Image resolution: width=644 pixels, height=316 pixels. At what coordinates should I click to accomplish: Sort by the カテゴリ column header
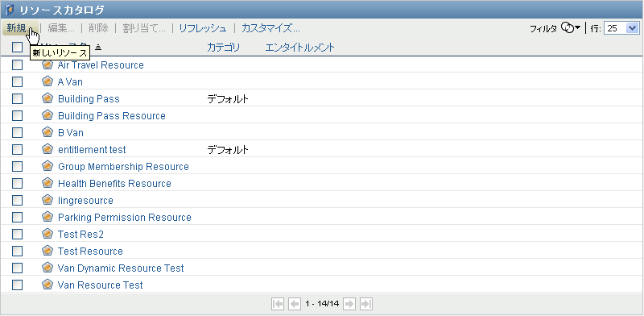coord(223,48)
